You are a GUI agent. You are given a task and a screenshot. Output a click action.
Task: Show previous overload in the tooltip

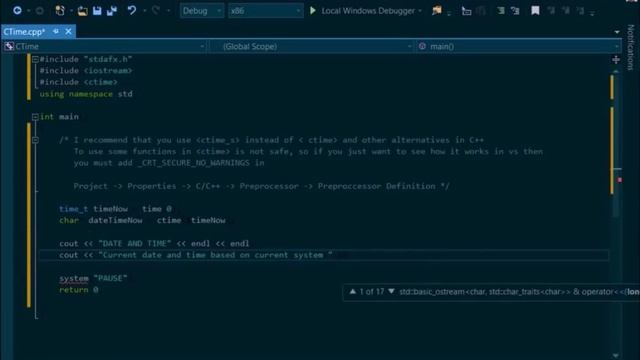coord(353,291)
